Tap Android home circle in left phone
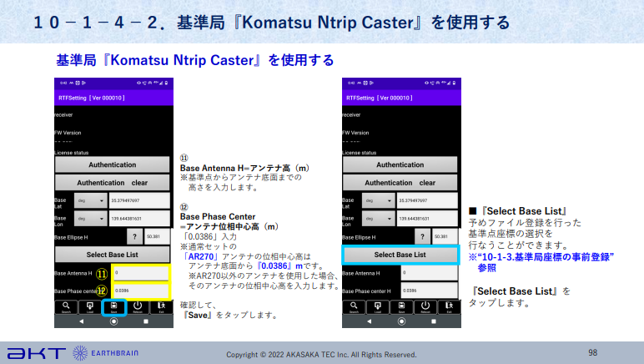Viewport: 644px width, 364px height. pyautogui.click(x=113, y=321)
